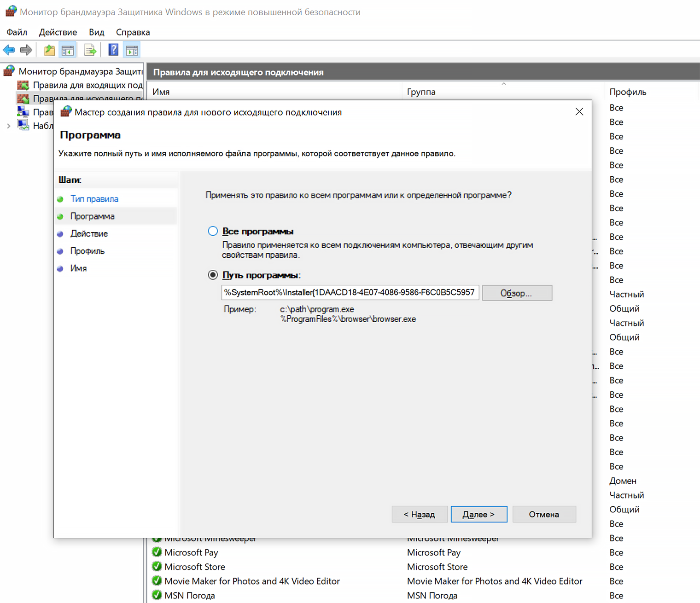Click the program path text field
This screenshot has height=603, width=700.
click(x=350, y=293)
